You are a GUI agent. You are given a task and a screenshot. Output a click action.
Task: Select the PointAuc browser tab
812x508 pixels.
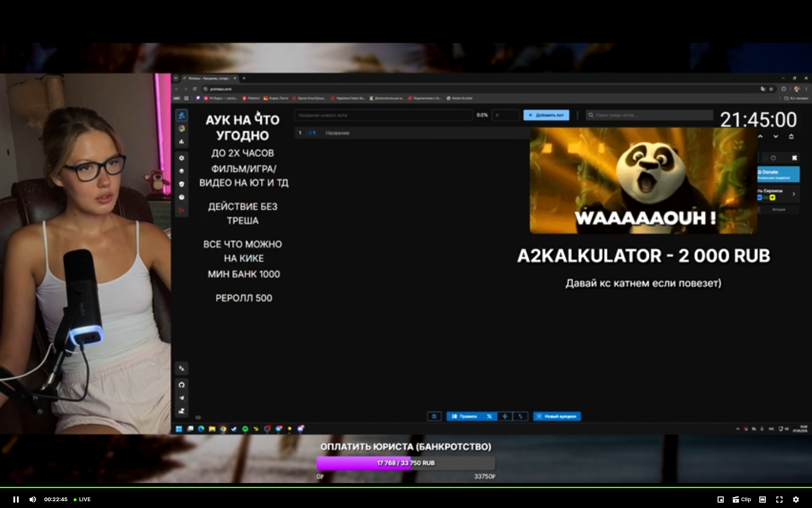pyautogui.click(x=210, y=78)
